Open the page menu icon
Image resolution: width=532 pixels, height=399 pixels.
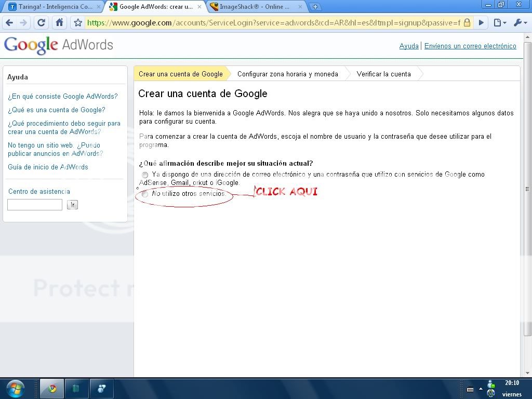(x=499, y=23)
